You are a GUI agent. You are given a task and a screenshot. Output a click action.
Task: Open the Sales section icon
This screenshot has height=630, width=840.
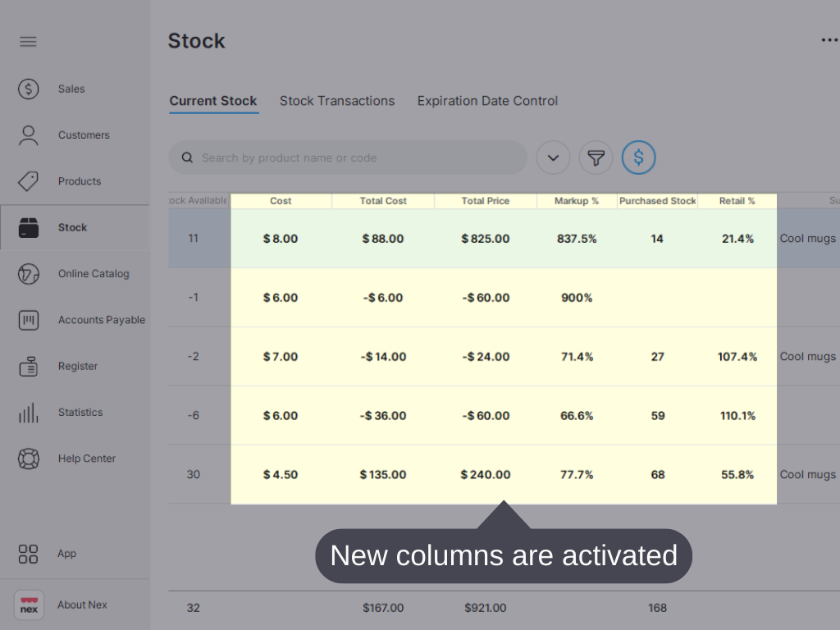28,89
